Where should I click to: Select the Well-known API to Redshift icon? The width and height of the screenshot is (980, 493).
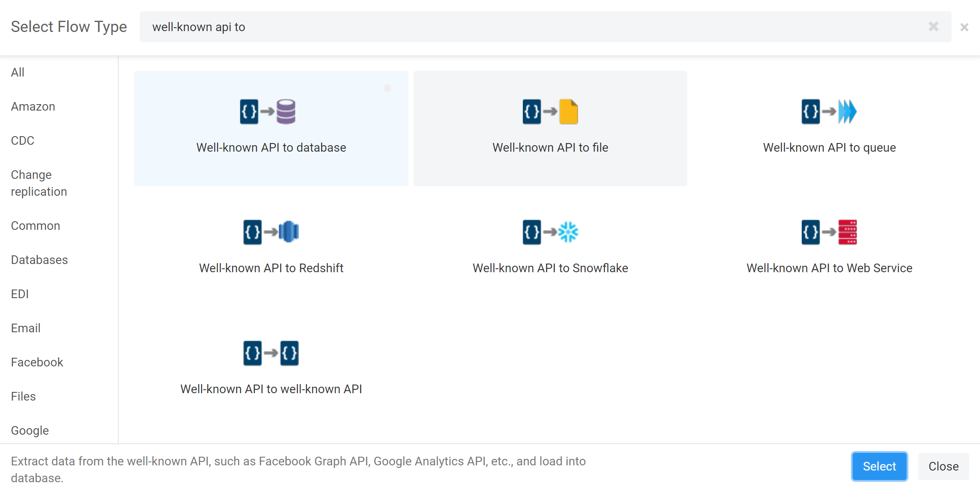[271, 232]
